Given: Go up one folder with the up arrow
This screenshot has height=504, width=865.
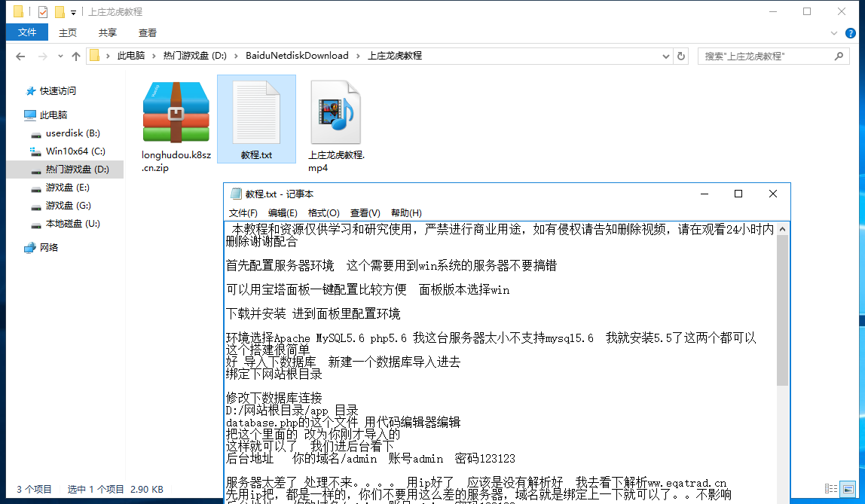Looking at the screenshot, I should [76, 57].
